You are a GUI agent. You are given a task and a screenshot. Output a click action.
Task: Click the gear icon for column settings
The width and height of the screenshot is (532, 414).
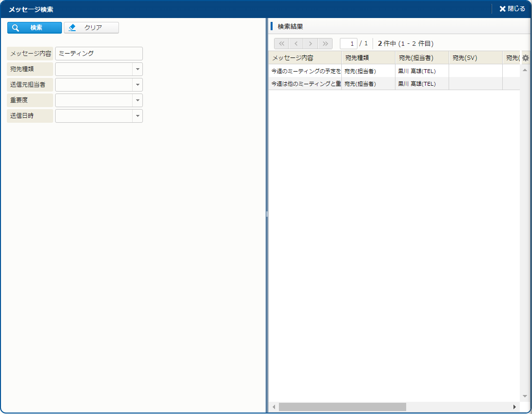click(x=525, y=58)
